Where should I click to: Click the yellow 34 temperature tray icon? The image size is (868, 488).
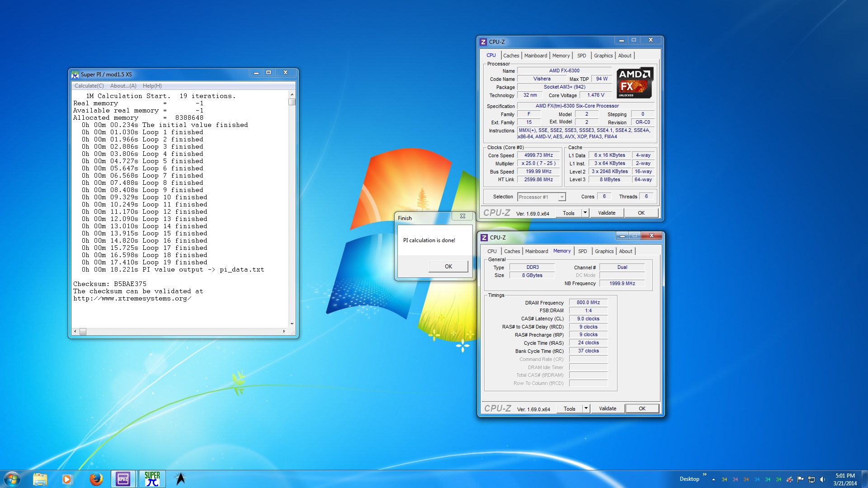pos(724,479)
